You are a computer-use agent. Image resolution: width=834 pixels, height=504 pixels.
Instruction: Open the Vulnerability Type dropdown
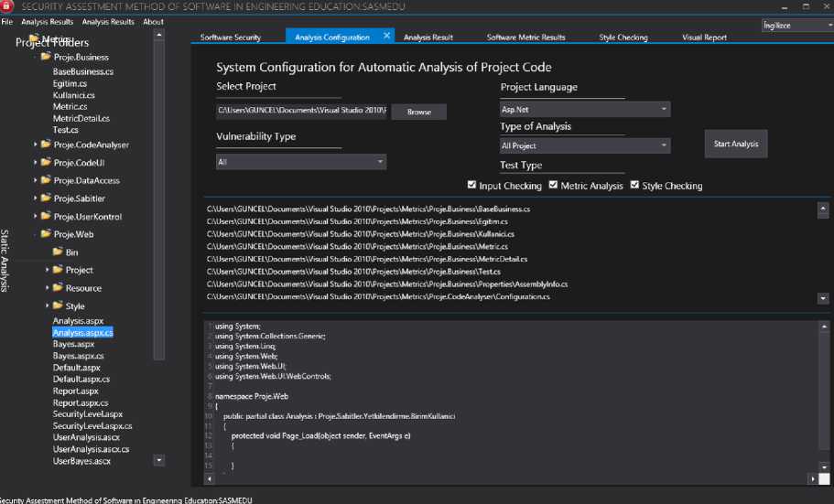301,162
